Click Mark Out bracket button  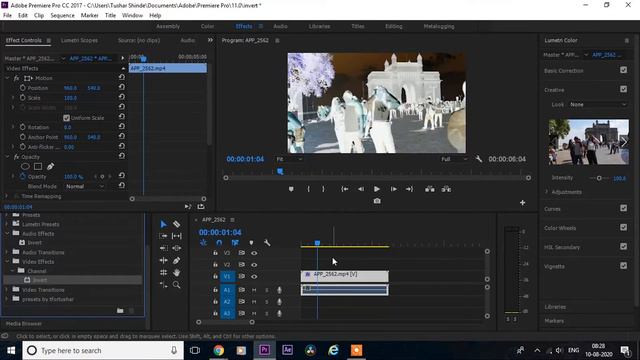click(323, 189)
